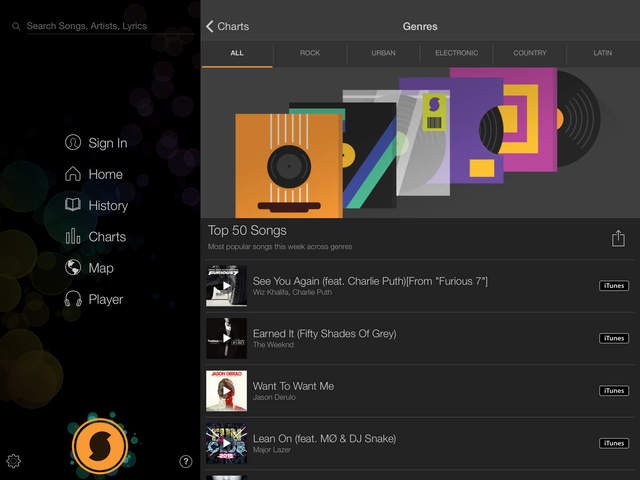Viewport: 640px width, 480px height.
Task: Open settings with the gear icon
Action: coord(13,461)
